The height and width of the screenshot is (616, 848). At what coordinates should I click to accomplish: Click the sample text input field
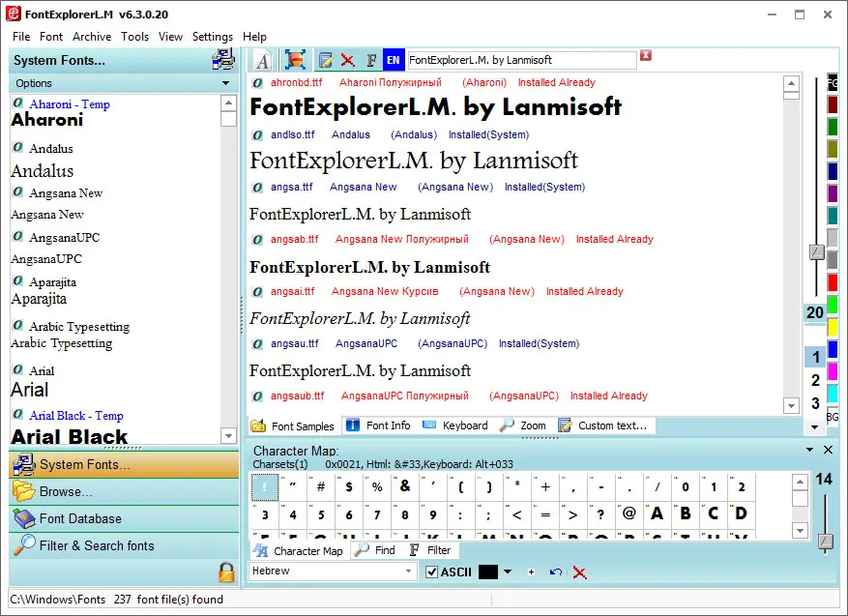522,60
